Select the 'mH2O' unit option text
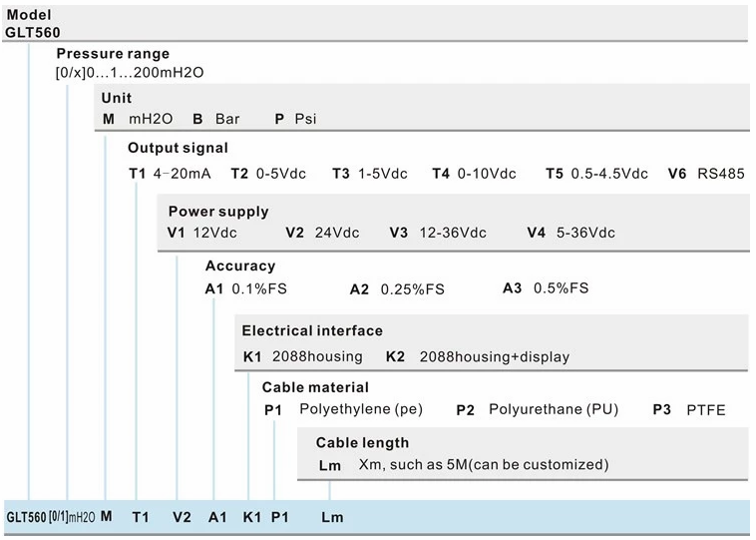 [x=151, y=119]
